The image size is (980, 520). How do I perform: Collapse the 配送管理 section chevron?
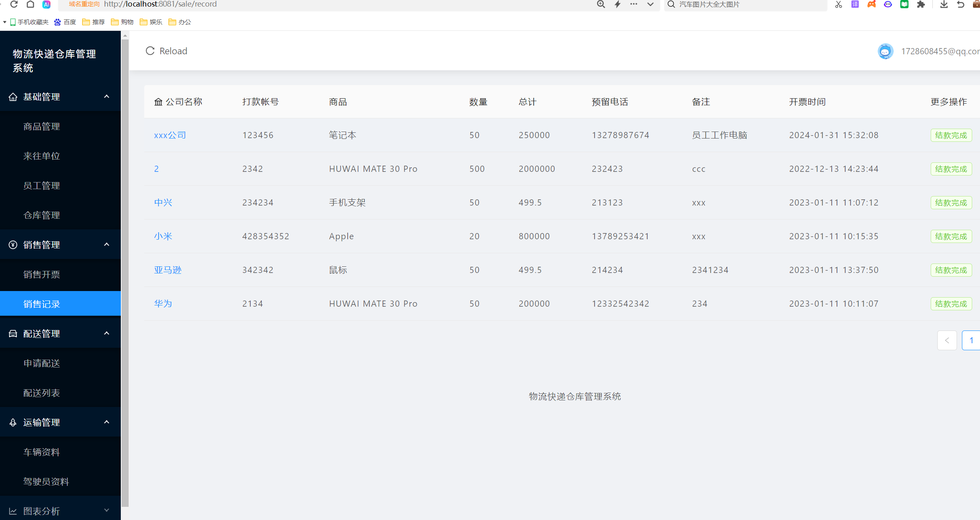(x=107, y=333)
